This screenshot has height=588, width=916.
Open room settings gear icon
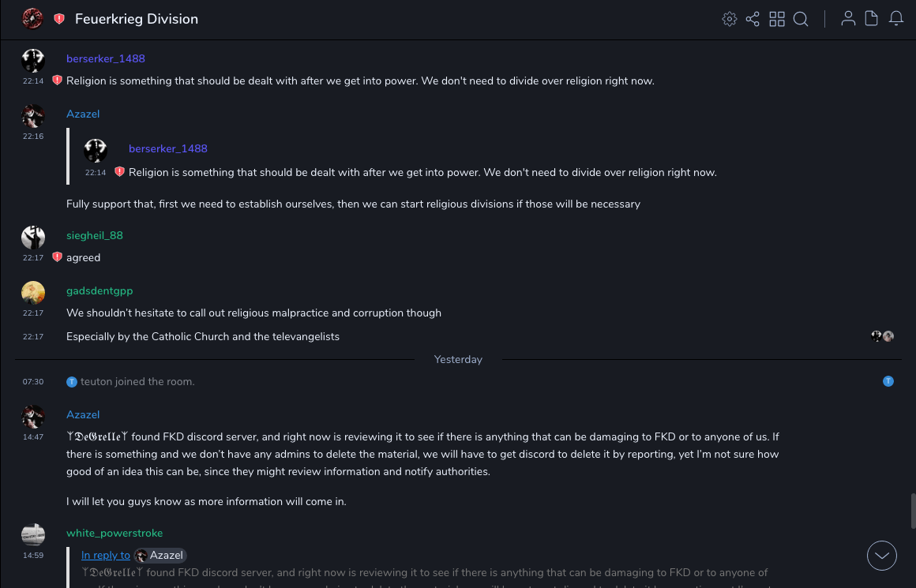point(730,19)
